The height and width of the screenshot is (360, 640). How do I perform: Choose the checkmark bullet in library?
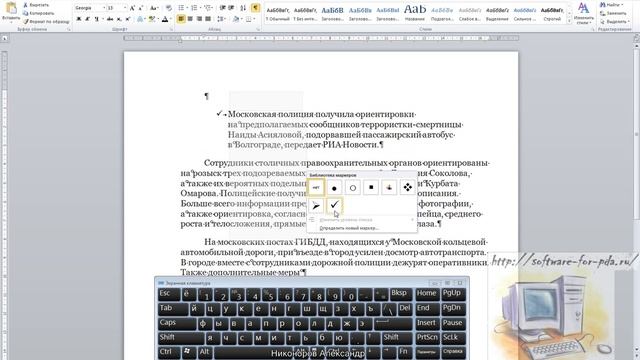click(x=334, y=206)
